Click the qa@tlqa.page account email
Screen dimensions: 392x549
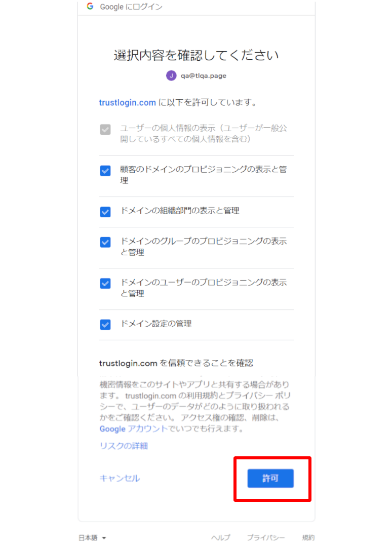[x=204, y=75]
